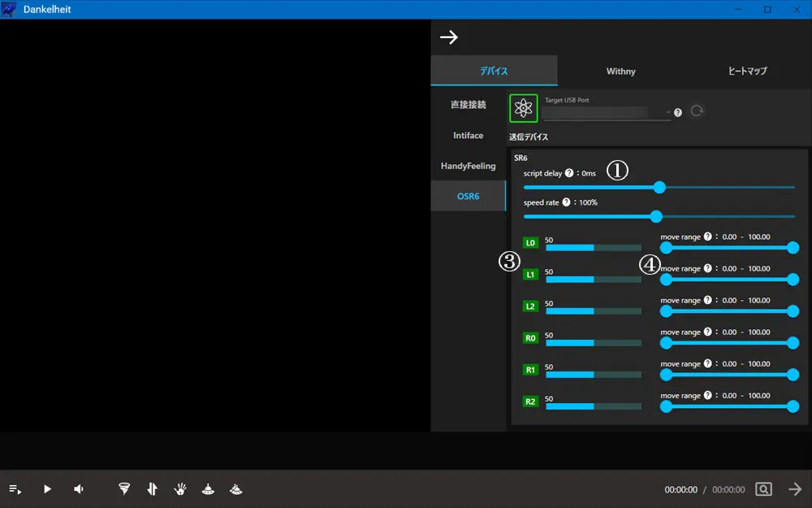Click the crossed-out UFO icon
The image size is (812, 508).
click(x=236, y=488)
